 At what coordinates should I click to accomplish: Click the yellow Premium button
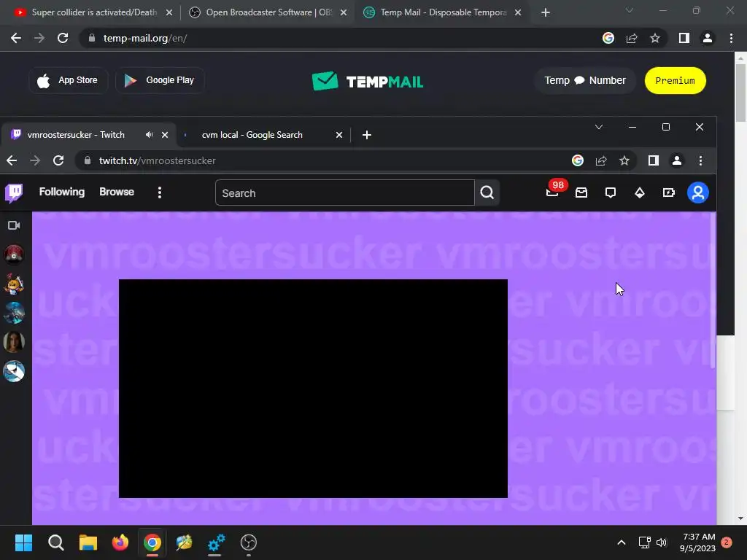click(x=675, y=80)
